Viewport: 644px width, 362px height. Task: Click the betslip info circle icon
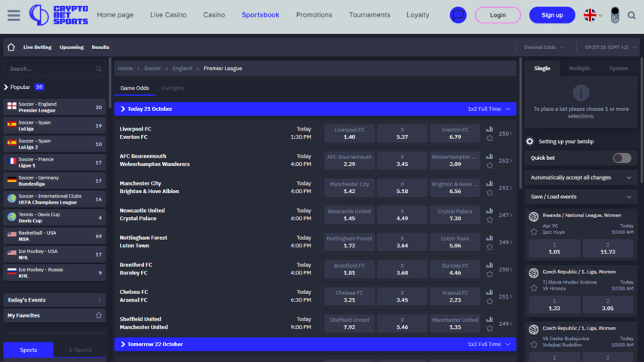point(581,93)
